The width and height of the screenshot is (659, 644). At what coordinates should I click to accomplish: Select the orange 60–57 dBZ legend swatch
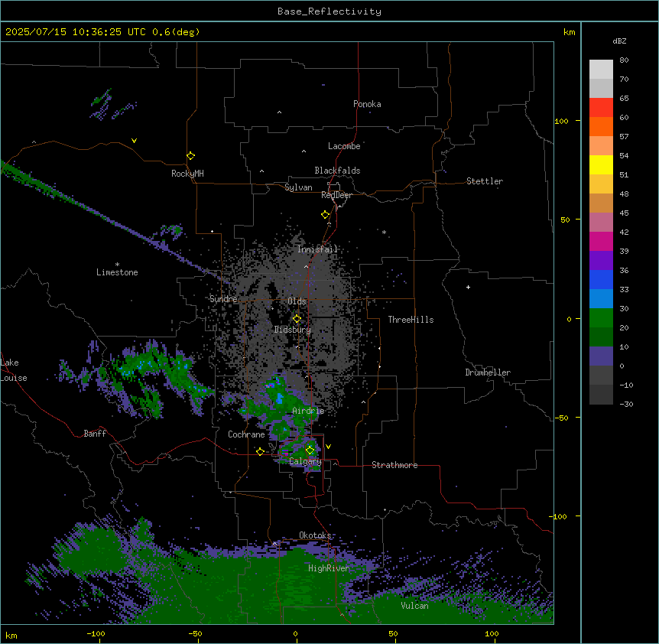601,126
